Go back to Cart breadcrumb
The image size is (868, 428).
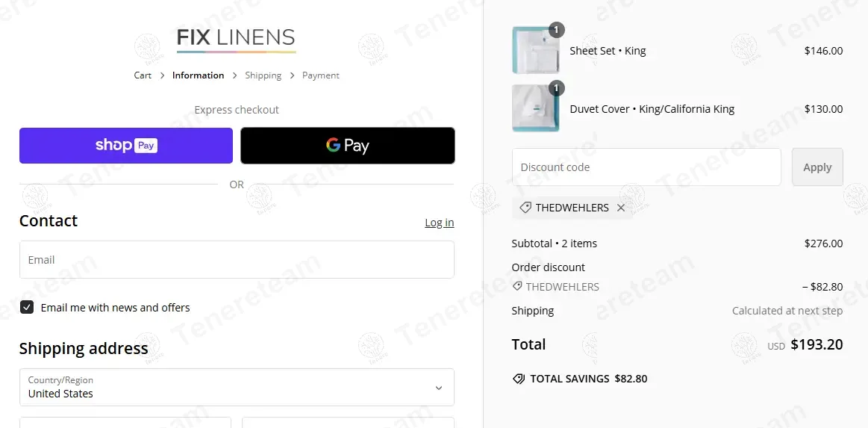(143, 75)
